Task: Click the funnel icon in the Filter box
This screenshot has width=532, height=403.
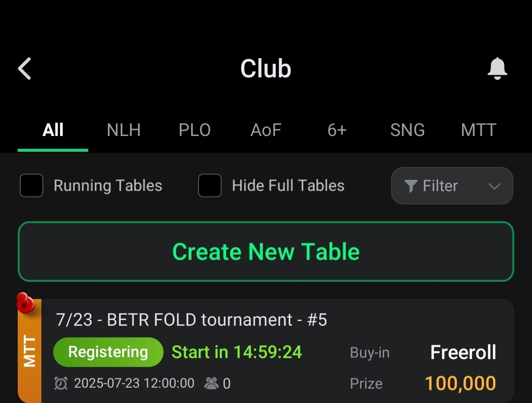Action: [x=410, y=186]
